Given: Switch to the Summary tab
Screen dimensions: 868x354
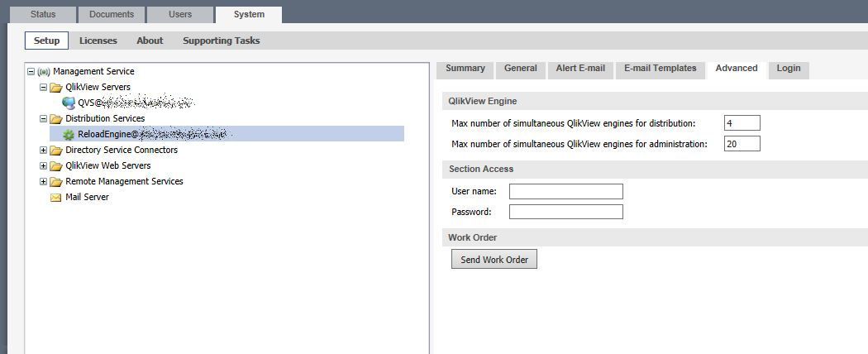Looking at the screenshot, I should point(465,69).
